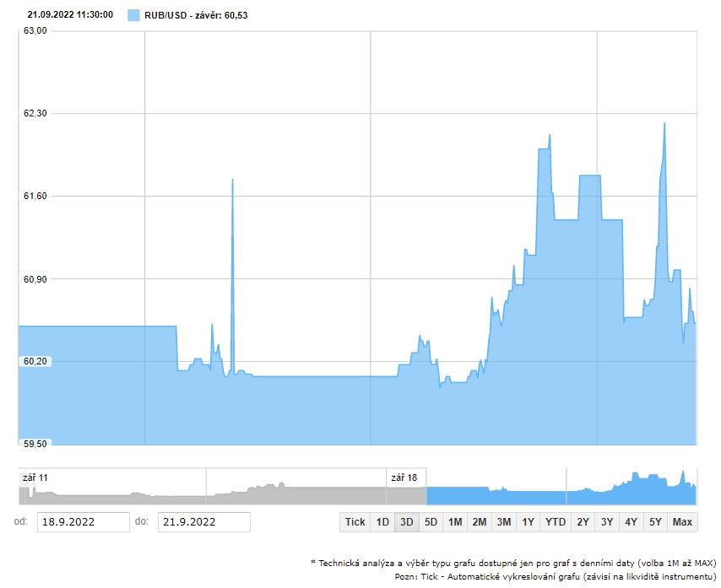
Task: Show the 1M time range
Action: 455,522
